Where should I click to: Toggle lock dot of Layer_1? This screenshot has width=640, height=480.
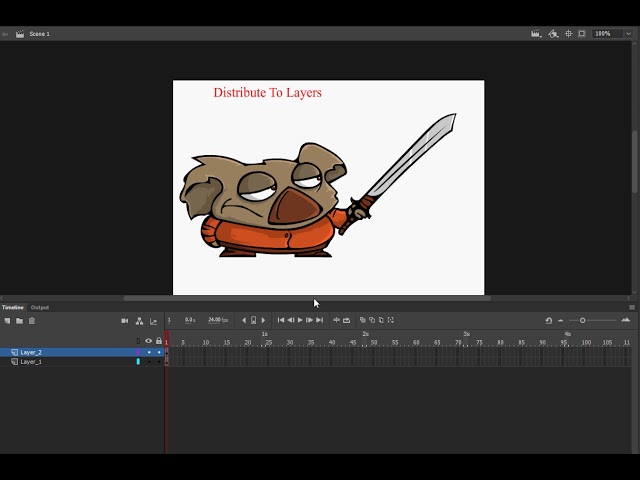point(159,362)
